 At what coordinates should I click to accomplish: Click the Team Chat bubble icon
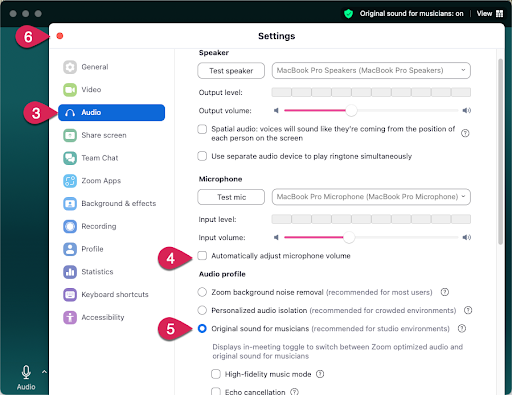click(x=70, y=158)
